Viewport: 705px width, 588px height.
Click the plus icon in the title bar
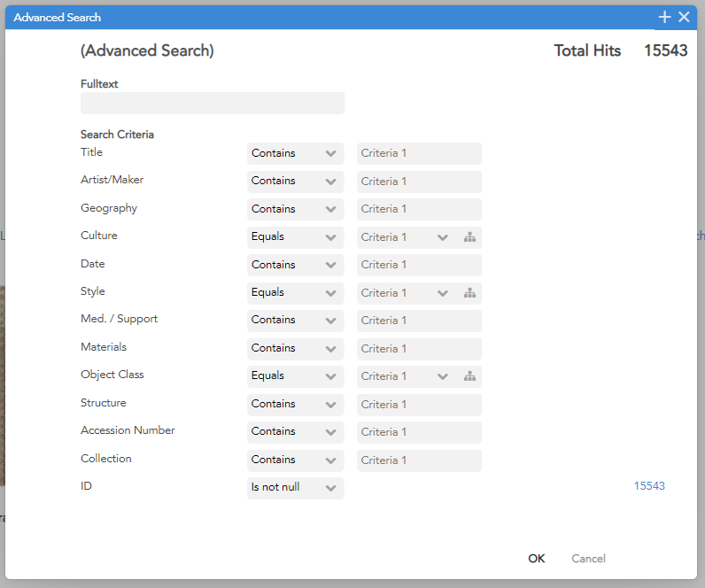664,17
